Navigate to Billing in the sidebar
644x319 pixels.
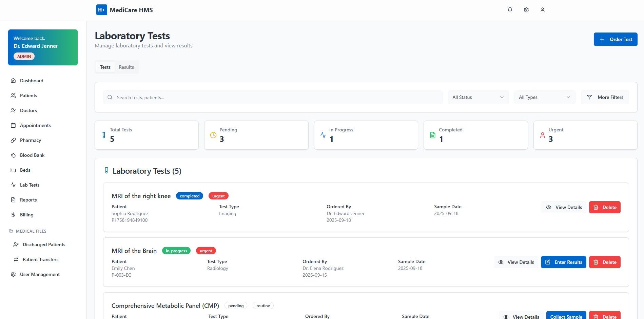tap(26, 215)
